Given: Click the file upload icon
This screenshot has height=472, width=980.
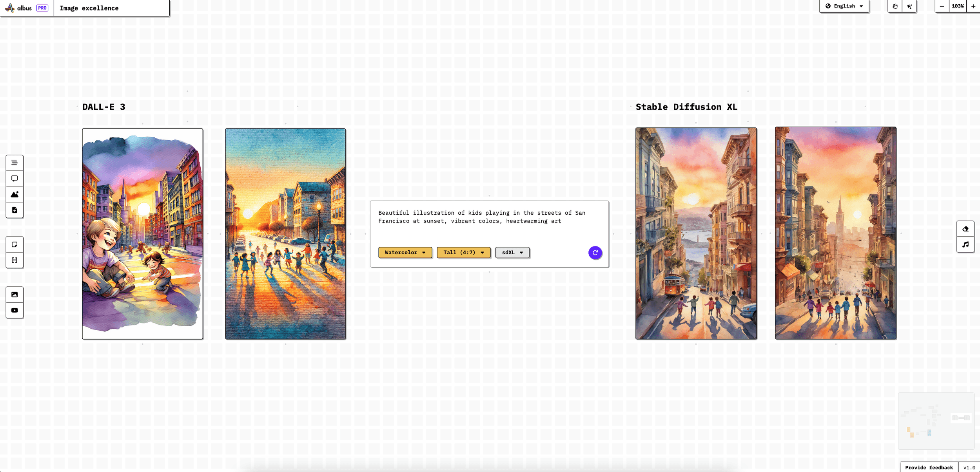Looking at the screenshot, I should [15, 210].
